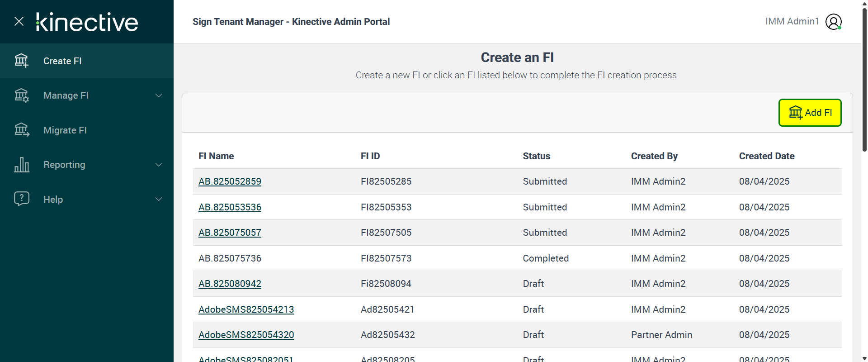Click the Status column header
The width and height of the screenshot is (868, 362).
pos(536,156)
